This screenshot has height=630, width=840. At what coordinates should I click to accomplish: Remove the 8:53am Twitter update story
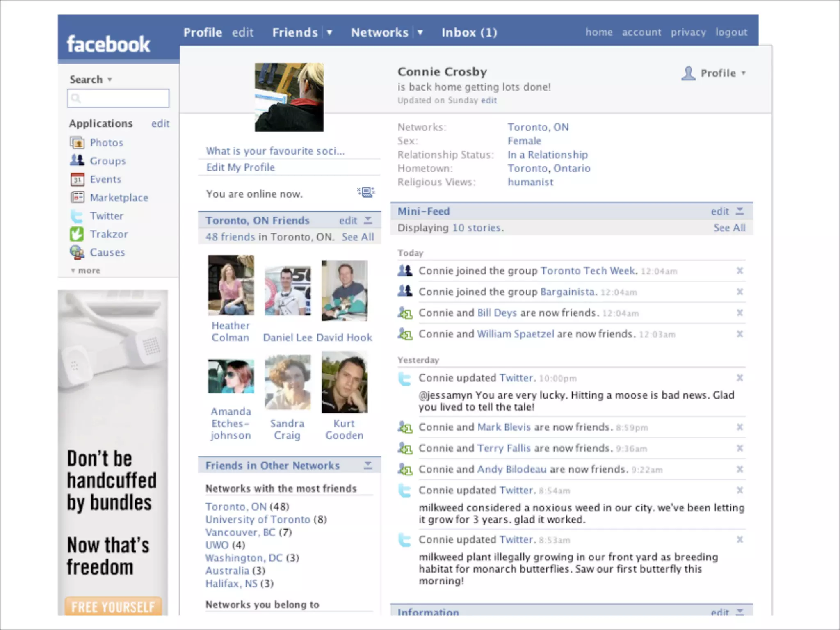click(740, 540)
